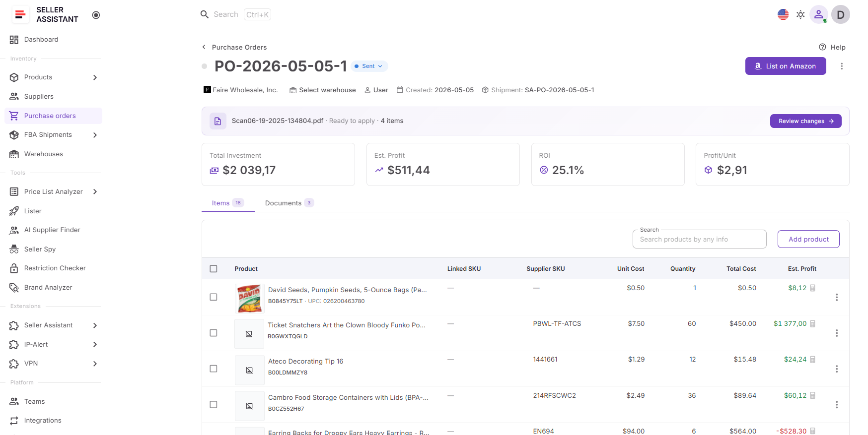The width and height of the screenshot is (868, 435).
Task: Open the Sent status dropdown
Action: [x=369, y=66]
